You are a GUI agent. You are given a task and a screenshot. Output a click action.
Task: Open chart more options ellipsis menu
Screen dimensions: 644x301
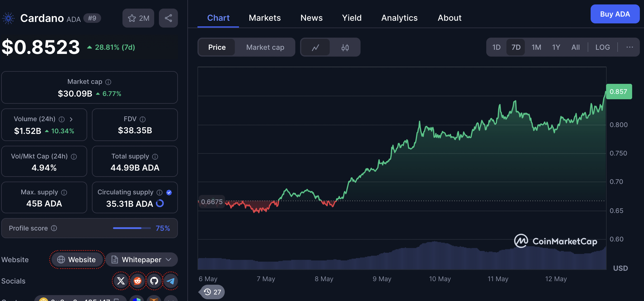click(629, 47)
